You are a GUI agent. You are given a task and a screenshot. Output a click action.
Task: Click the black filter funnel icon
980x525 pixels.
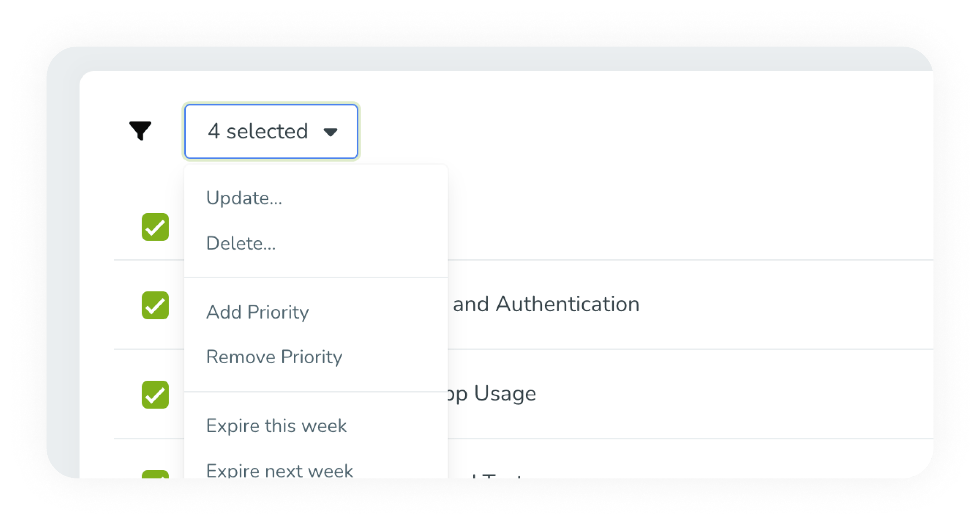(x=140, y=130)
